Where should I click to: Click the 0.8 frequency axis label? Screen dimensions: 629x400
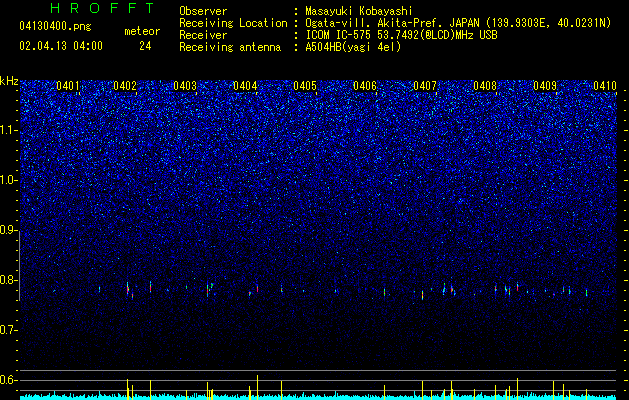(9, 280)
